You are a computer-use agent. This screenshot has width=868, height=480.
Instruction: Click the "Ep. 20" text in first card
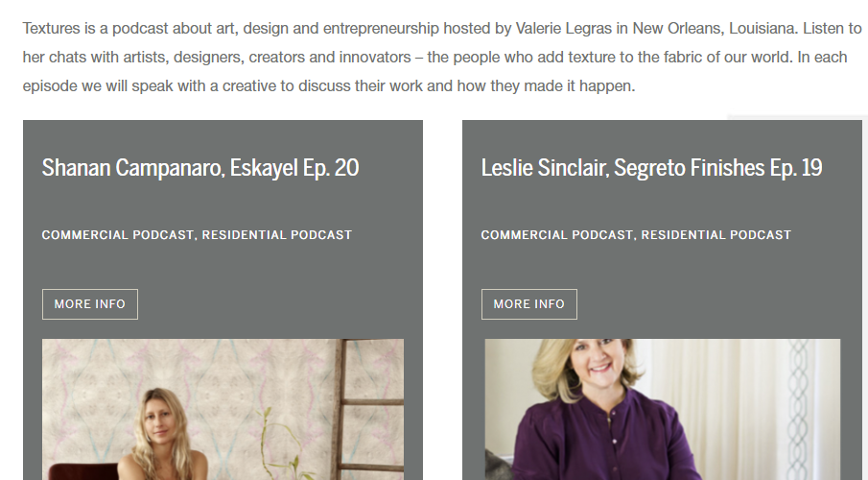[x=331, y=168]
